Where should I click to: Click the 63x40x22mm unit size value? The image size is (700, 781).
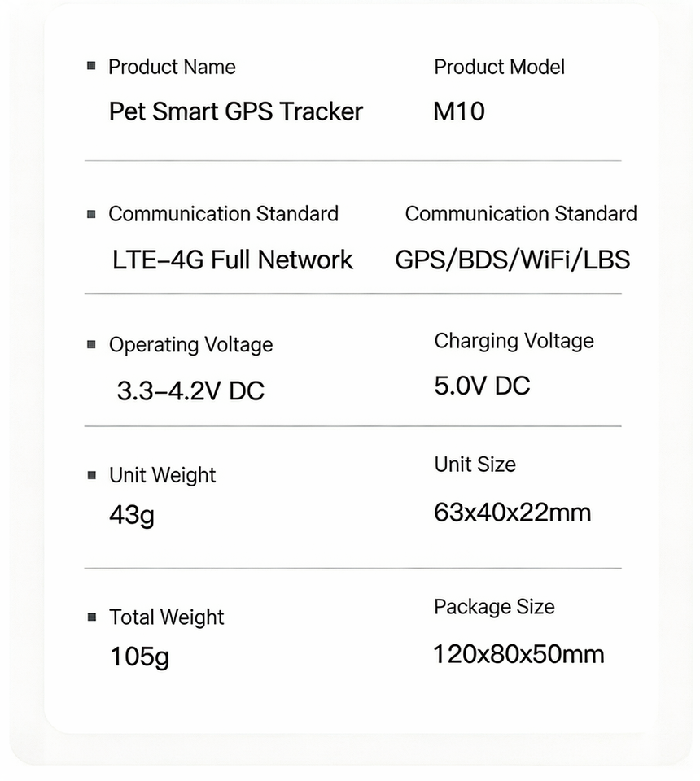click(x=513, y=513)
